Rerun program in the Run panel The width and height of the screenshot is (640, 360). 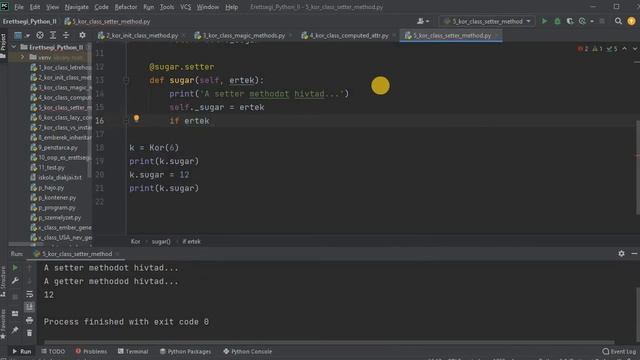15,268
